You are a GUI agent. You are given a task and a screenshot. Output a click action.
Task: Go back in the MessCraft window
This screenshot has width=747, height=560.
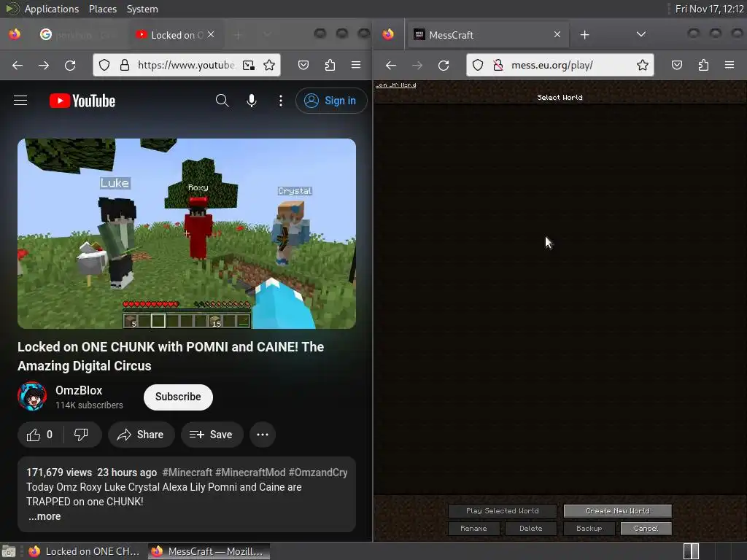click(391, 65)
